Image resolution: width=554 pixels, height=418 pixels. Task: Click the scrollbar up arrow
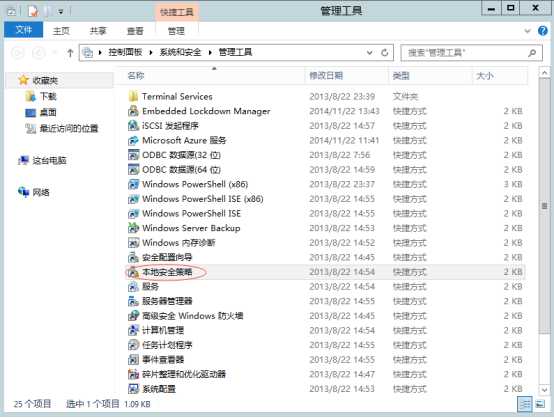[x=544, y=73]
